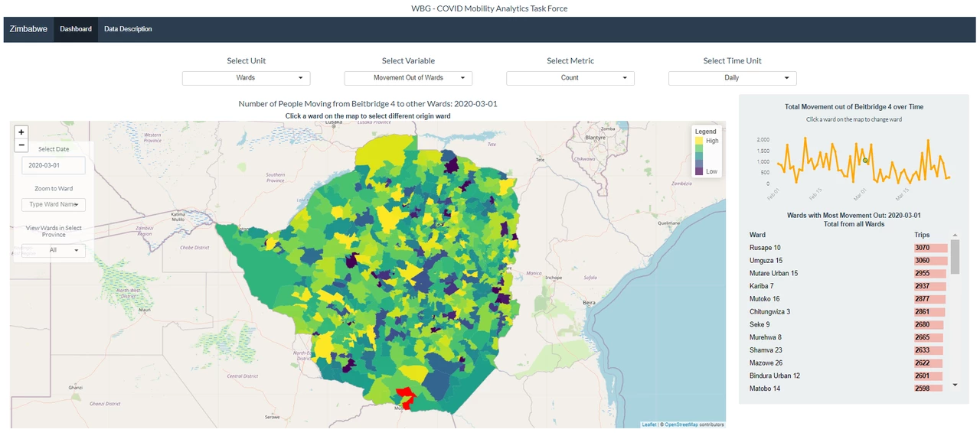Open the Select Metric dropdown showing Count
The height and width of the screenshot is (439, 980).
pyautogui.click(x=570, y=77)
